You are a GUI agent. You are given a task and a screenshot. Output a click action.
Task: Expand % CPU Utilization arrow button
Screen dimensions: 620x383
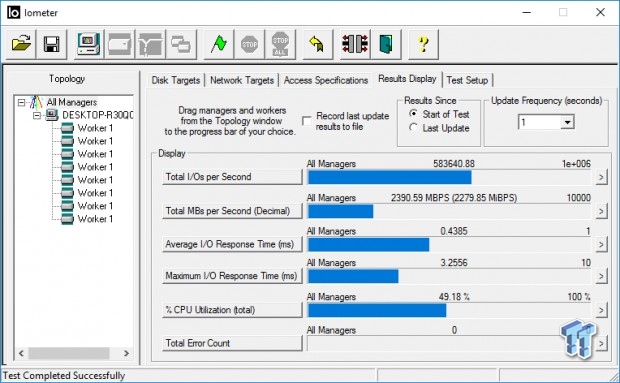tap(601, 310)
